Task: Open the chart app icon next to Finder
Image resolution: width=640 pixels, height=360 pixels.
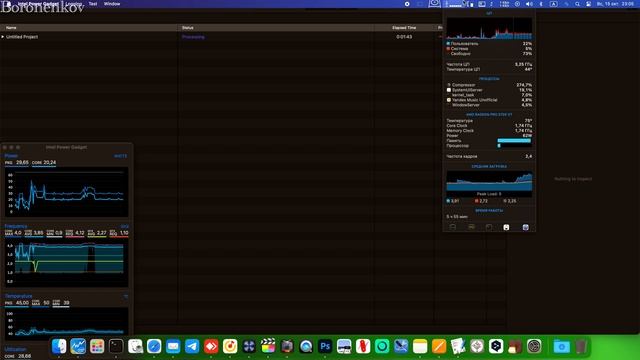Action: click(x=78, y=346)
